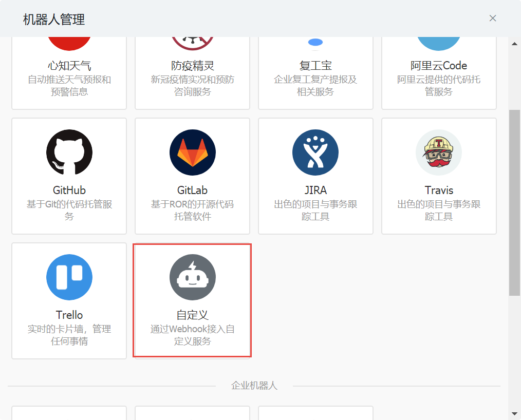
Task: Click the GitHub octocat icon
Action: click(69, 152)
